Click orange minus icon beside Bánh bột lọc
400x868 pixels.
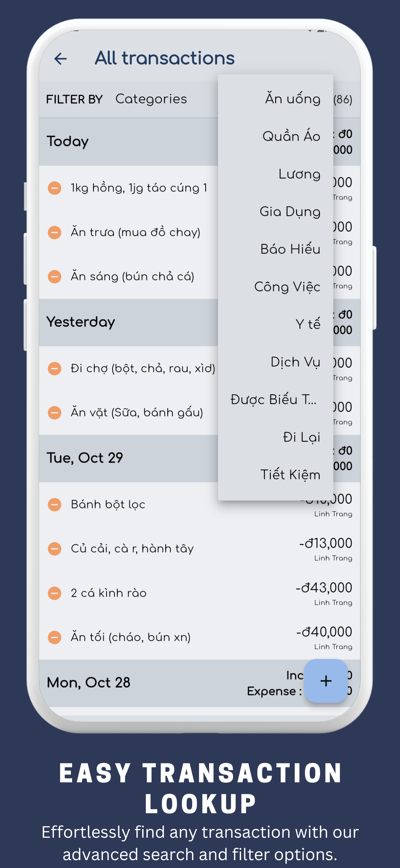point(55,505)
